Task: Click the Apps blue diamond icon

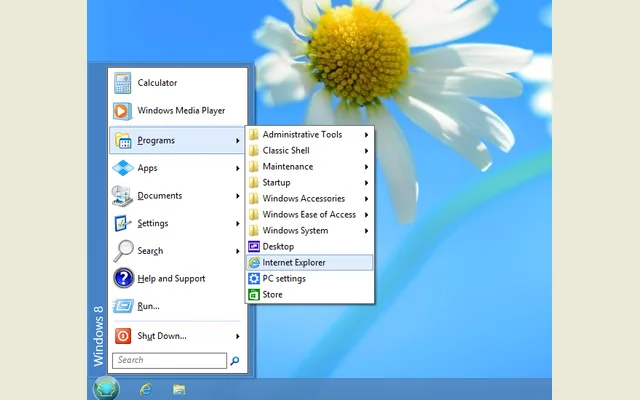Action: 123,168
